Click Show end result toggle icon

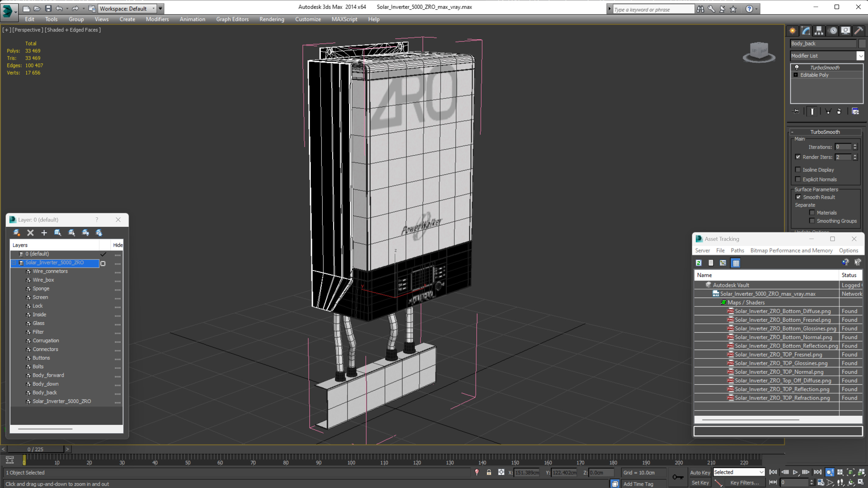point(812,111)
